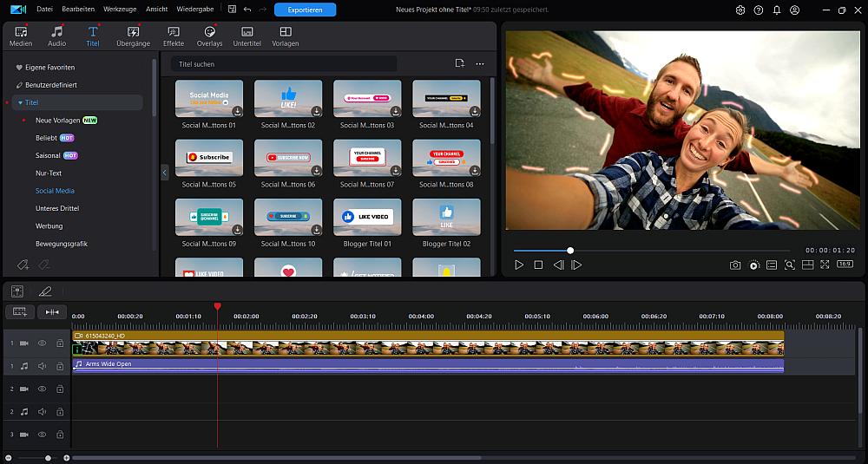Click the timeline fit-to-view button
The image size is (868, 464).
pos(52,312)
